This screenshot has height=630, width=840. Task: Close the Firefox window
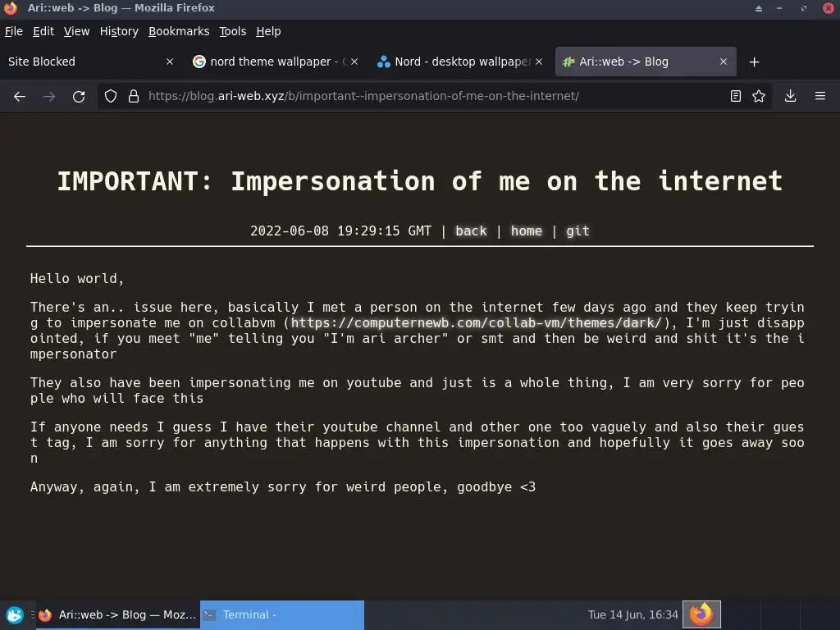(829, 8)
